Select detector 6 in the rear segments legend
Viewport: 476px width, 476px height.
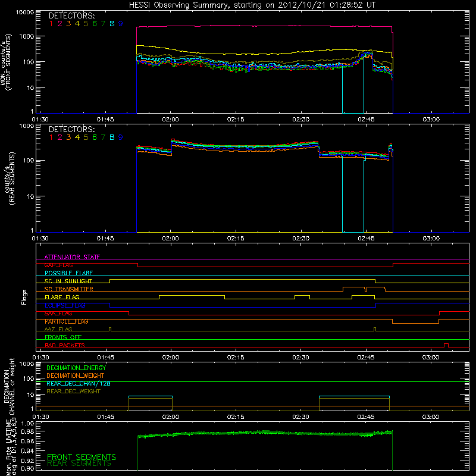pos(95,137)
